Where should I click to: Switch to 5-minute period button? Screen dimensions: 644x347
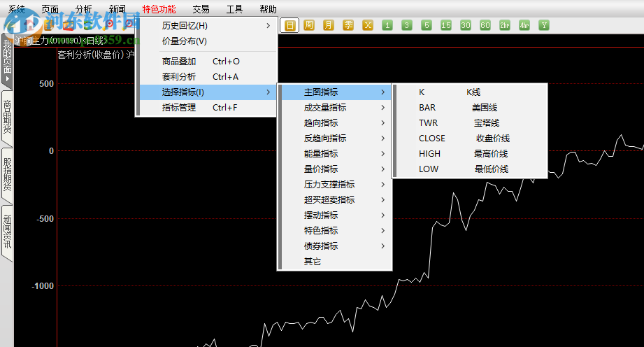pos(427,25)
